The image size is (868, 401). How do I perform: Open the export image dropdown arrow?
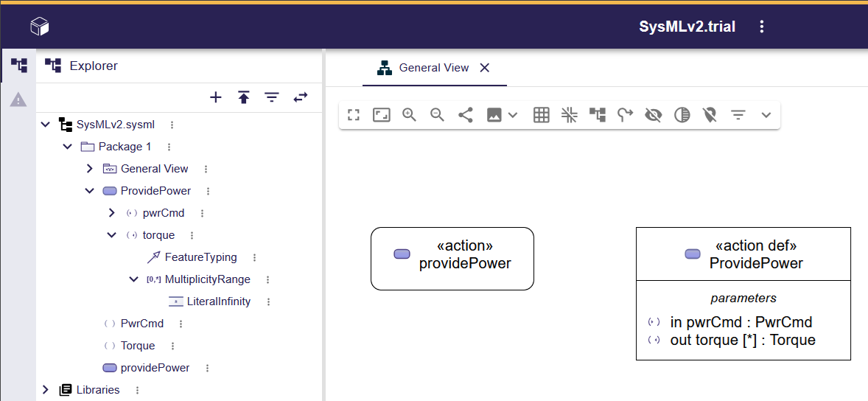tap(514, 115)
